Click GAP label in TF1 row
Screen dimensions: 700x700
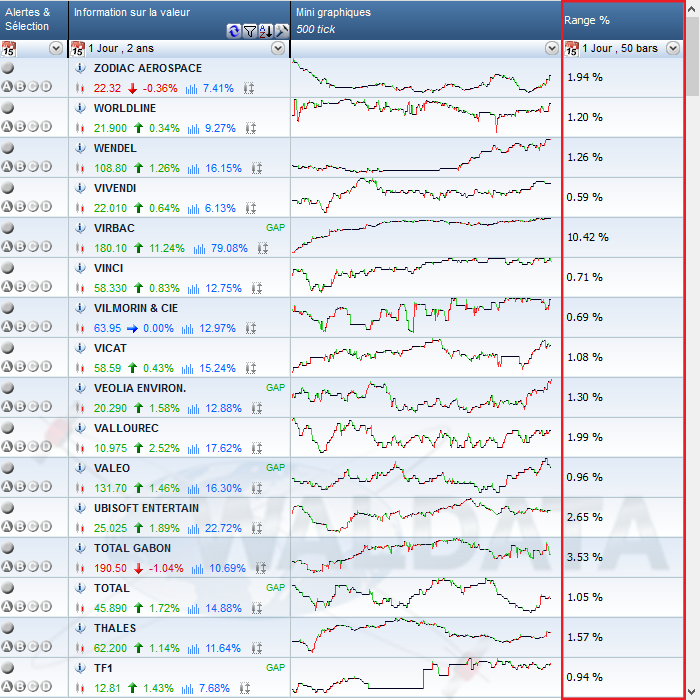point(275,667)
